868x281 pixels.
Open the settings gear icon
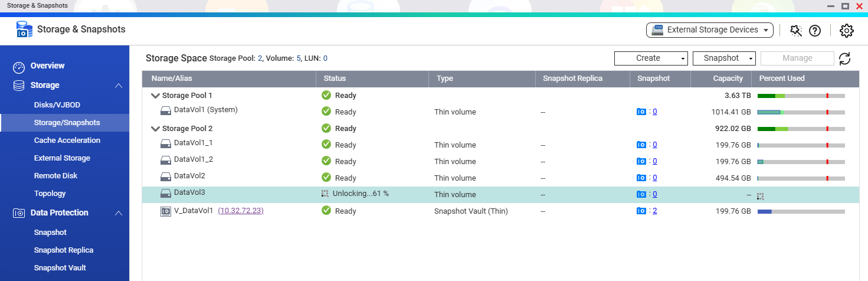847,31
